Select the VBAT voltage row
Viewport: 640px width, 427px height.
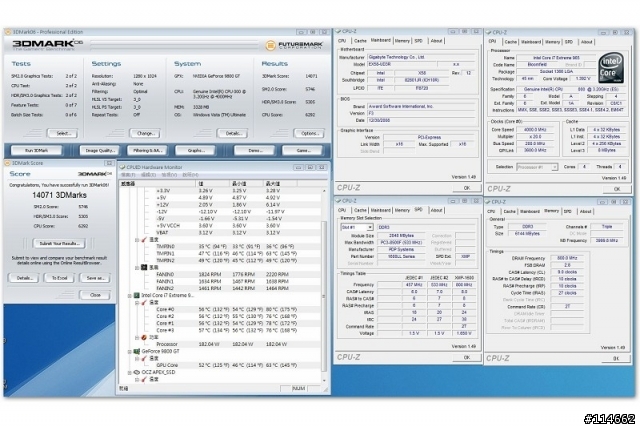(x=220, y=233)
